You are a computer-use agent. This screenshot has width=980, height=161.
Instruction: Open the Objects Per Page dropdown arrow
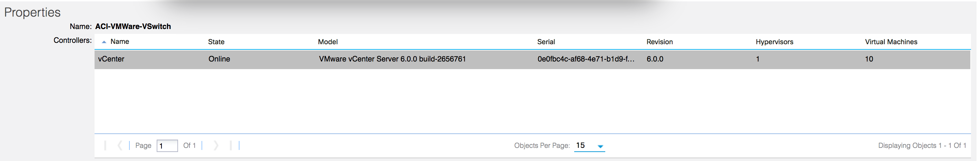tap(600, 146)
